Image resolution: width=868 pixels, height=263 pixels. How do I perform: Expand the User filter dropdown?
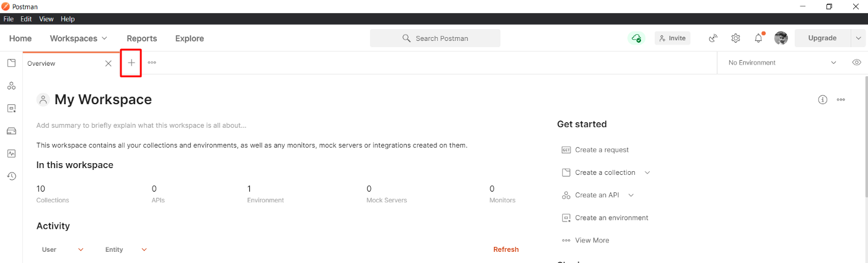click(x=81, y=249)
